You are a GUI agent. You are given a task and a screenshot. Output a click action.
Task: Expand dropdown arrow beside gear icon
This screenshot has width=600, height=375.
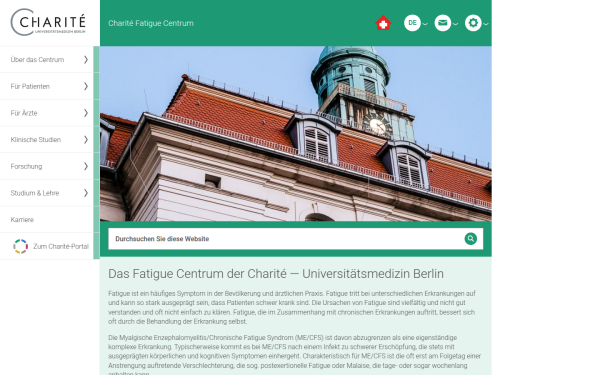point(486,24)
